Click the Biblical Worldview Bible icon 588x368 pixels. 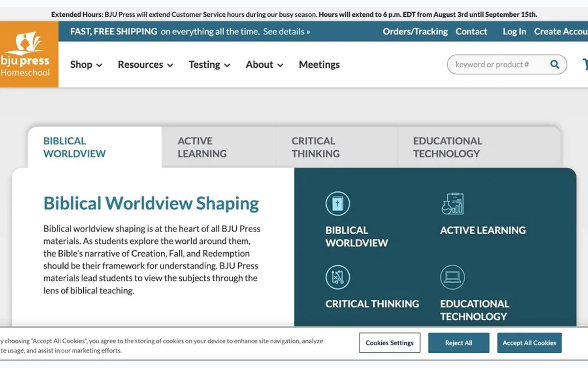(x=338, y=204)
